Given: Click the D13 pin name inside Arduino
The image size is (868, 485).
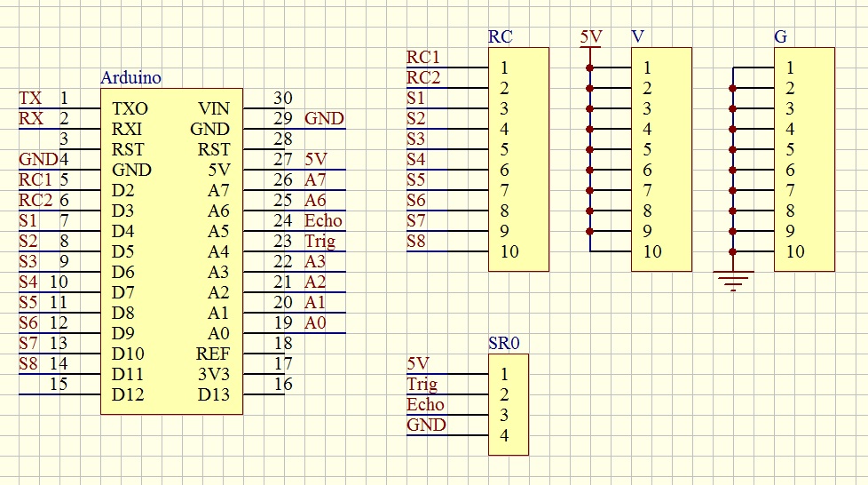Looking at the screenshot, I should [x=214, y=395].
